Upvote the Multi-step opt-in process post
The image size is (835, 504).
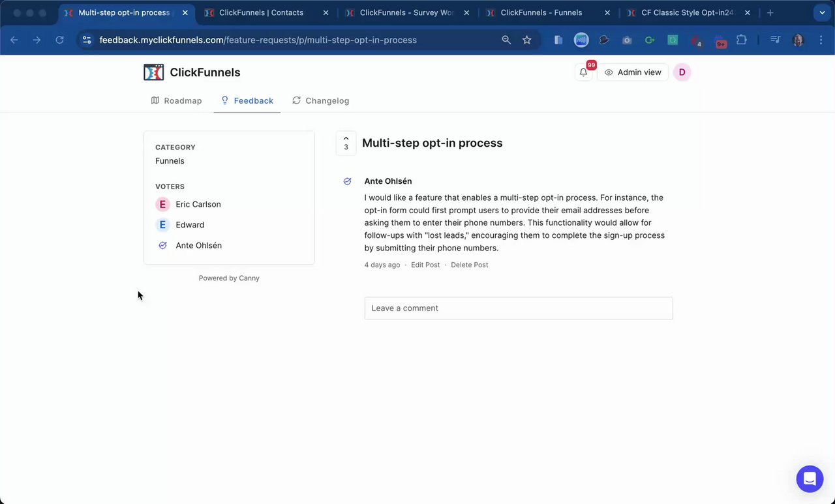(x=346, y=143)
